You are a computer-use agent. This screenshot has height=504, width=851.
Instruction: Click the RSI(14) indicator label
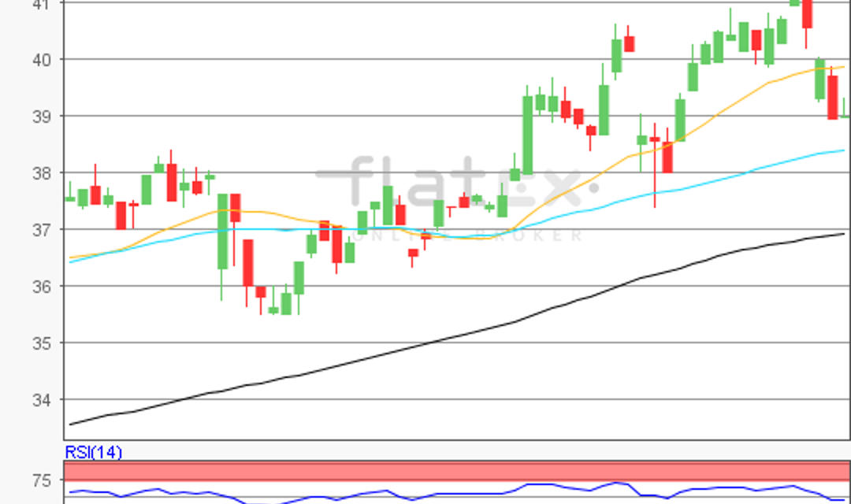pos(93,452)
